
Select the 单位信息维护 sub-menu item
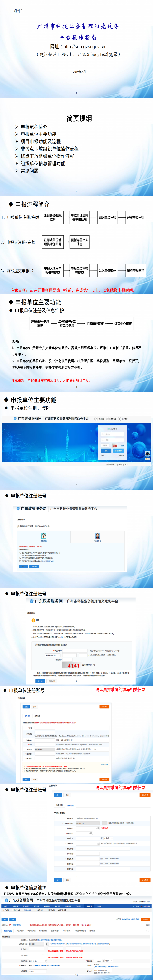pyautogui.click(x=27, y=910)
